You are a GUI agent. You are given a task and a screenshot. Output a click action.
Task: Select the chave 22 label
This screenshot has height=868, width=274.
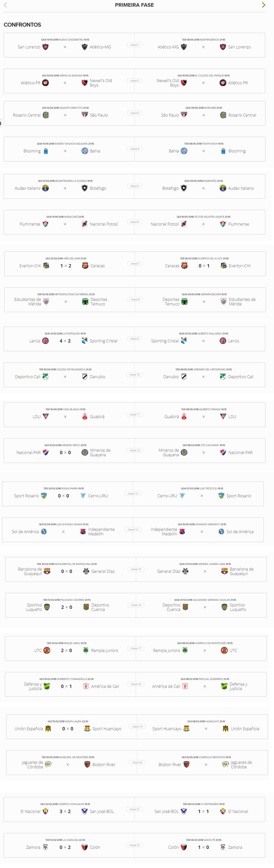(x=134, y=845)
